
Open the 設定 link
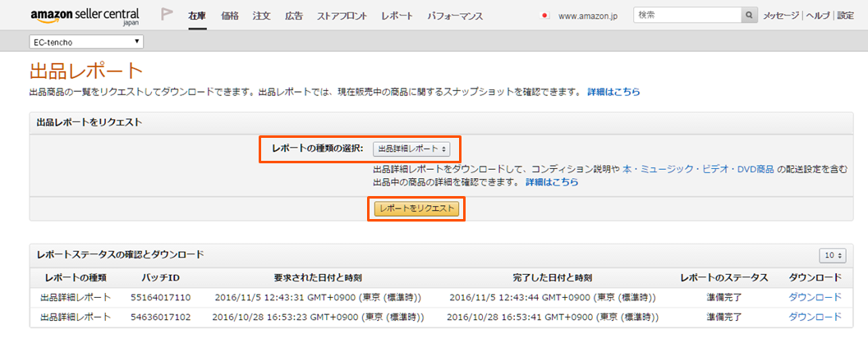coord(845,16)
